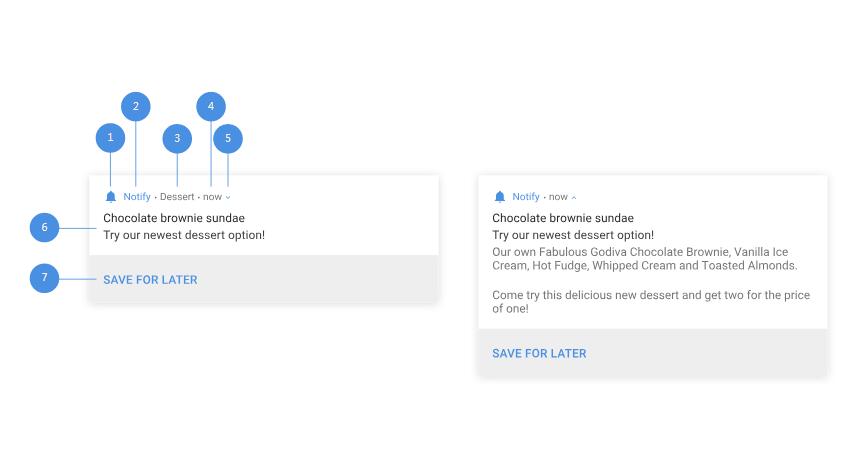Select the blue callout circle numbered 7

(44, 278)
